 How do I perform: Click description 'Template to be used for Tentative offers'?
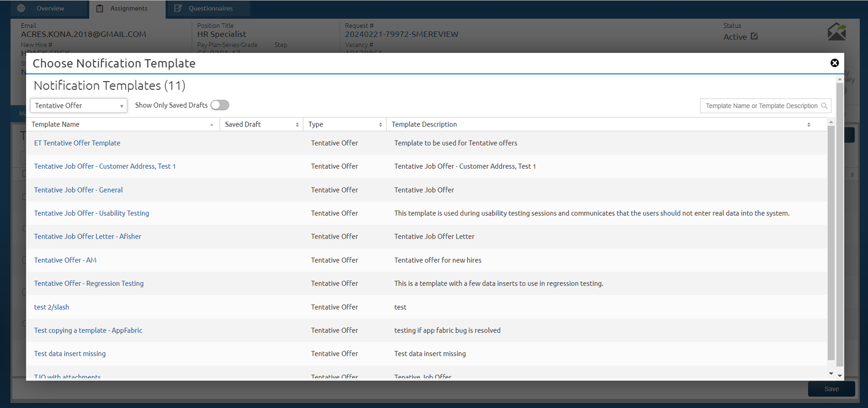click(455, 143)
